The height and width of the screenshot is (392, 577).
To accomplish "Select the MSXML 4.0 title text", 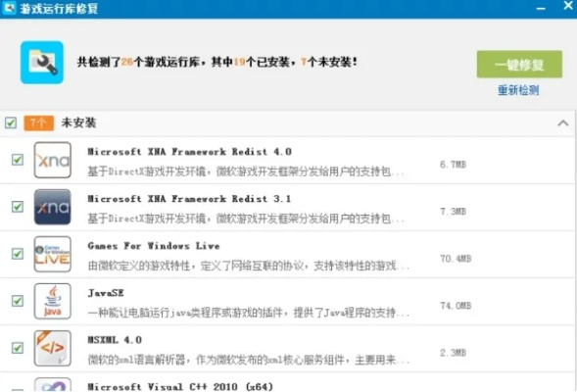I will pyautogui.click(x=115, y=340).
